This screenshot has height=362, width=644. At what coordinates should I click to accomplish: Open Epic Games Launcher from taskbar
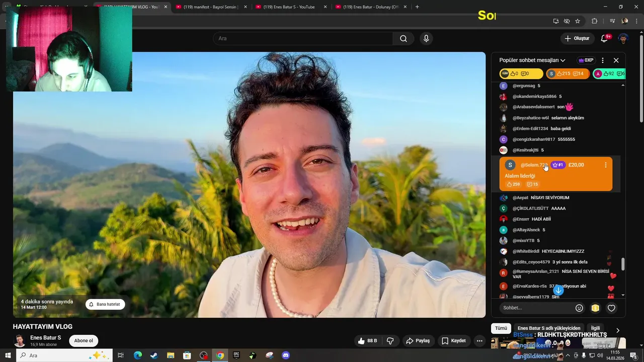[236, 355]
